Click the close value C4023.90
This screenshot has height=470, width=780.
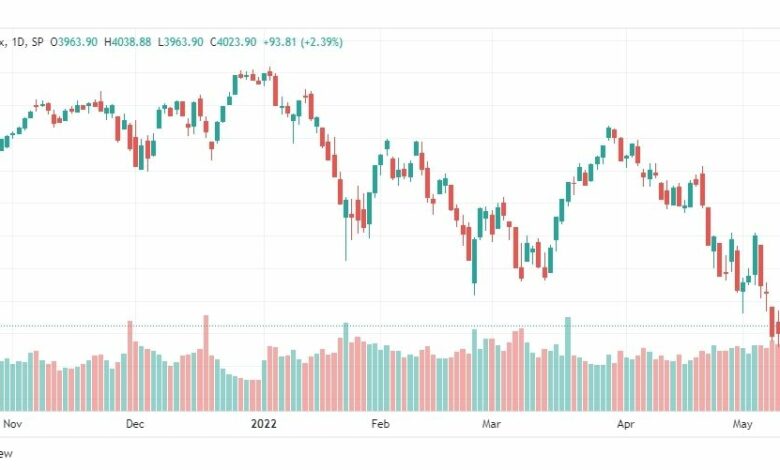[233, 42]
